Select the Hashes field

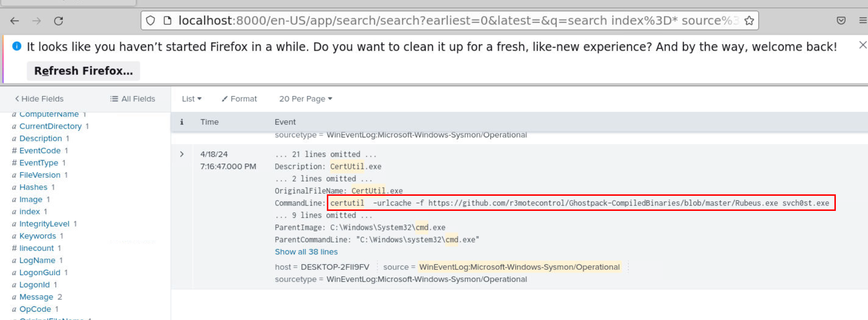[33, 187]
